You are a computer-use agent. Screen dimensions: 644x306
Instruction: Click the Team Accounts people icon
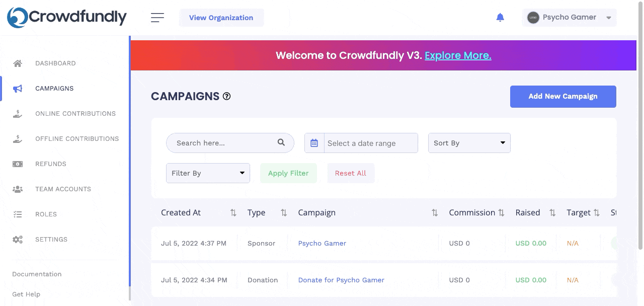tap(18, 189)
